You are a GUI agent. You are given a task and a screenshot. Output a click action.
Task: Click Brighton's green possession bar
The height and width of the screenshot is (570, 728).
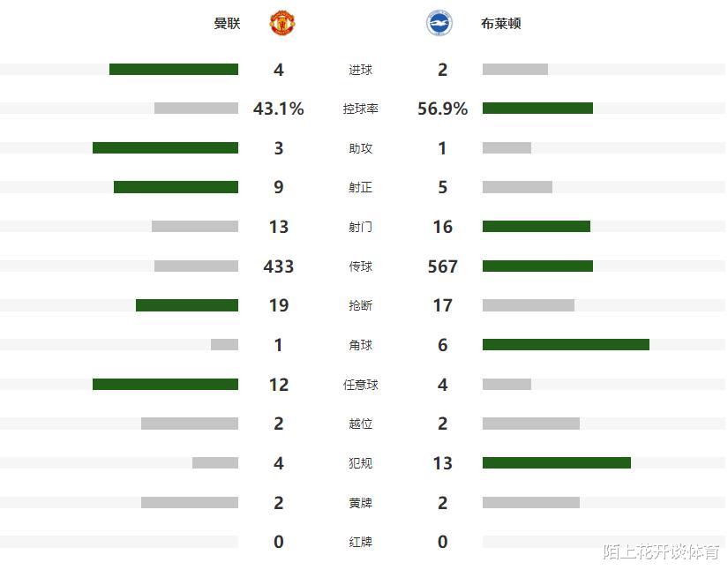pos(537,109)
